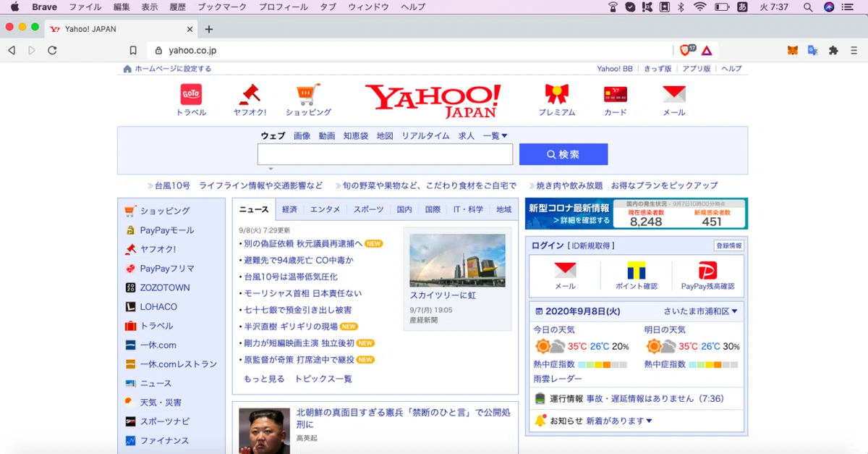The width and height of the screenshot is (868, 454).
Task: Switch to the スポーツ news tab
Action: point(368,209)
